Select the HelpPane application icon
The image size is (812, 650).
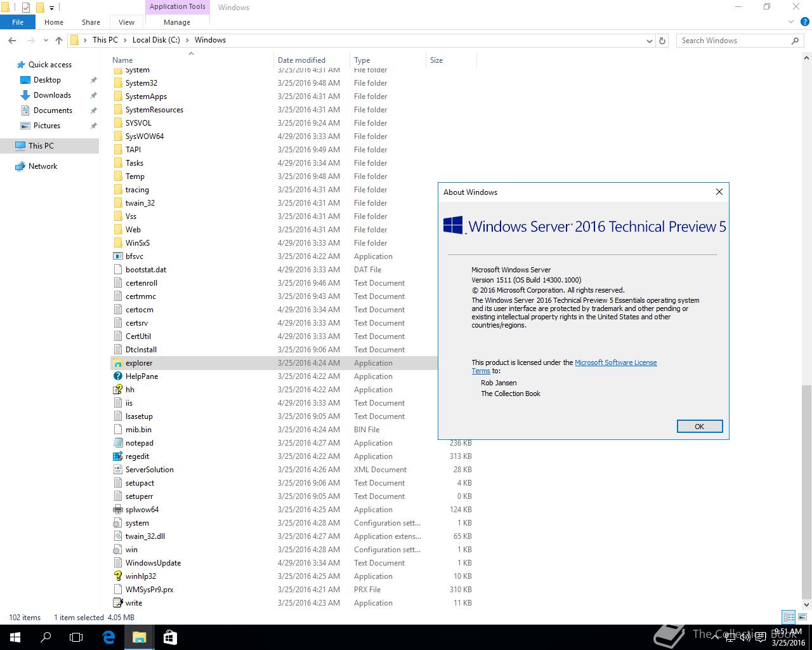[x=117, y=376]
